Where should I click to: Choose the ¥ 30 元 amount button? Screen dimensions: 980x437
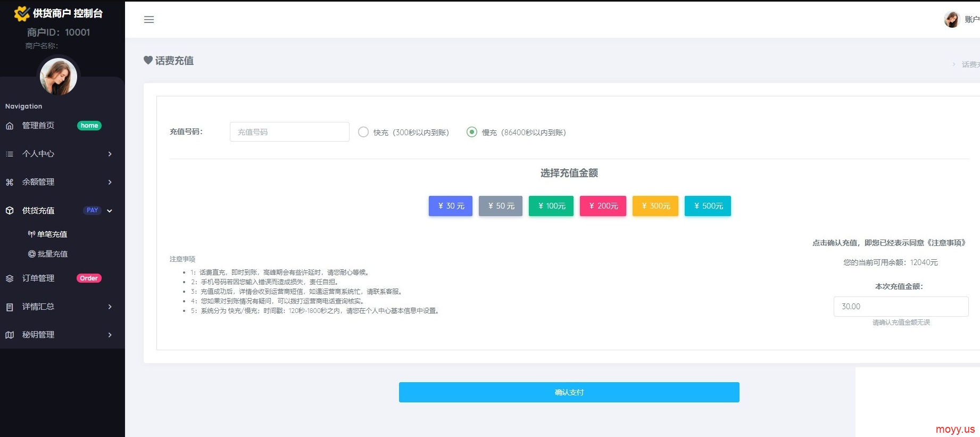tap(451, 206)
